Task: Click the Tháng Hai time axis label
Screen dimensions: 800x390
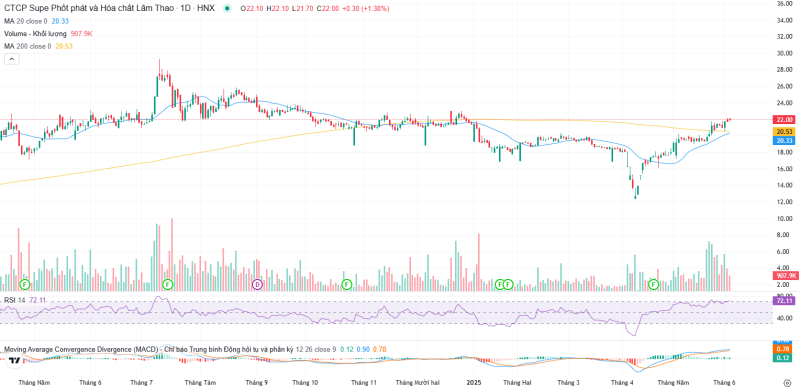Action: [x=517, y=382]
